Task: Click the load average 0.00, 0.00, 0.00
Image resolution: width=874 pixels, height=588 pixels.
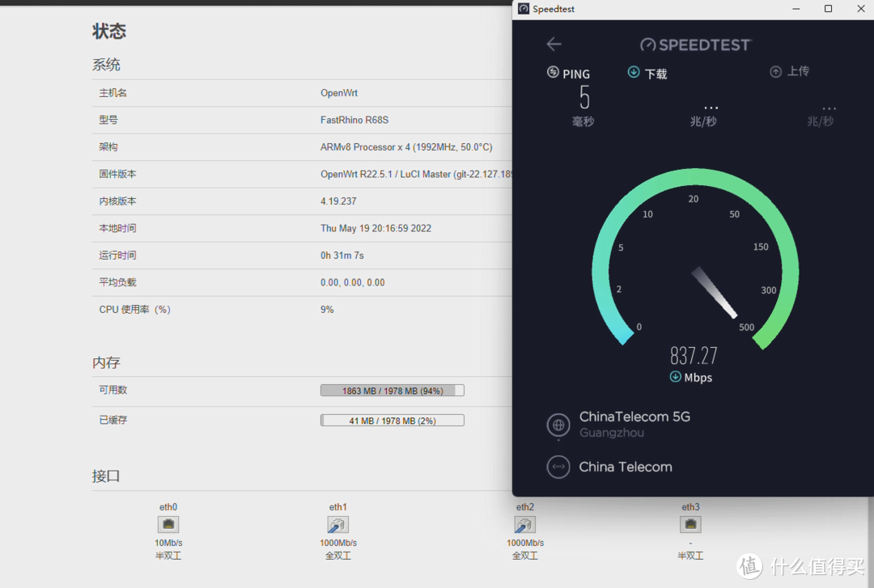Action: click(x=352, y=282)
